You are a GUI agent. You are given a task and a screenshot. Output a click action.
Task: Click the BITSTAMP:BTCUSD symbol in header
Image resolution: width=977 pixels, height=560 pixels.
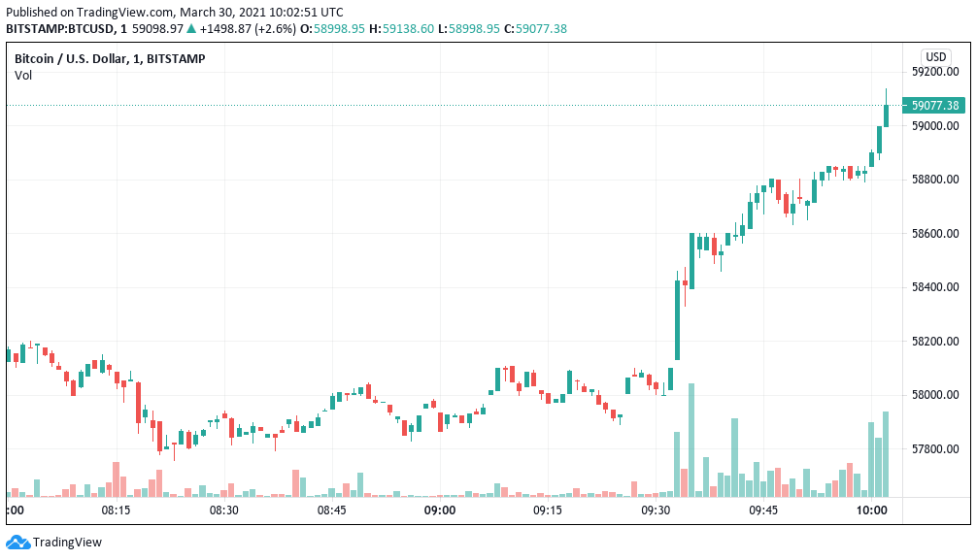(x=60, y=29)
